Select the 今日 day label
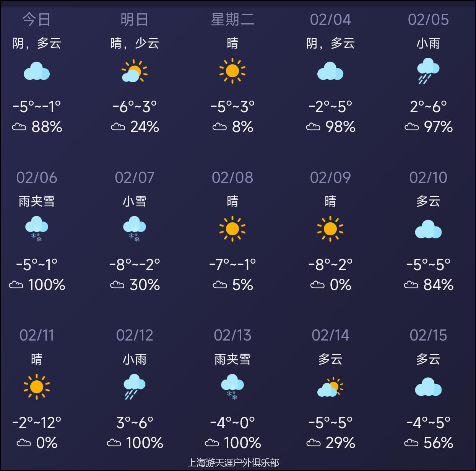476x471 pixels. [x=37, y=20]
